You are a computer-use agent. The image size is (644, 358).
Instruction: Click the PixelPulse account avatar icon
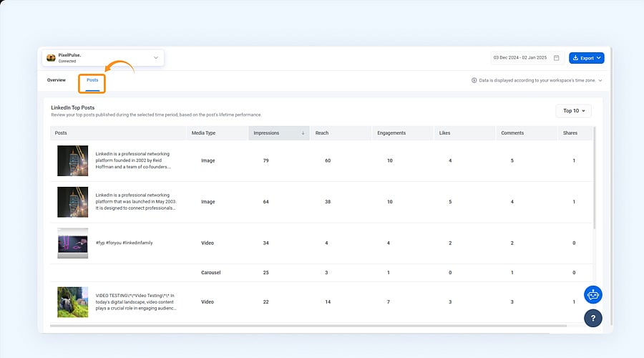click(x=51, y=58)
